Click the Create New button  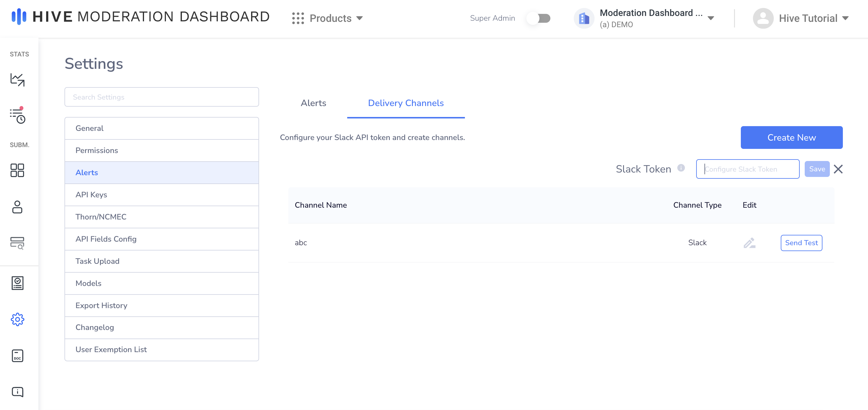coord(791,137)
